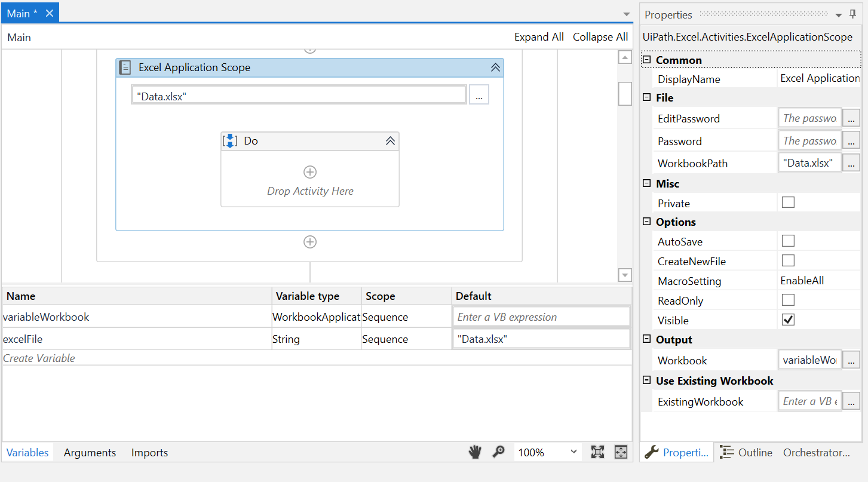This screenshot has height=482, width=868.
Task: Collapse the Common properties section
Action: pos(646,59)
